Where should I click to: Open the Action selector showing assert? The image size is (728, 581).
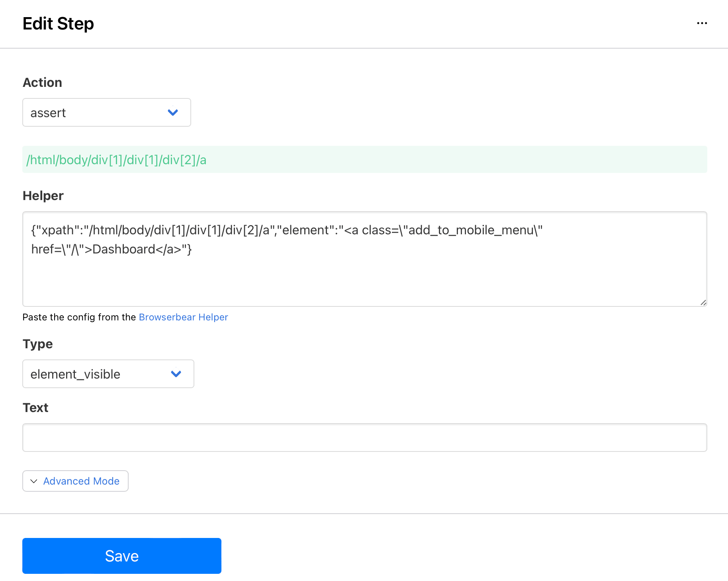coord(106,112)
